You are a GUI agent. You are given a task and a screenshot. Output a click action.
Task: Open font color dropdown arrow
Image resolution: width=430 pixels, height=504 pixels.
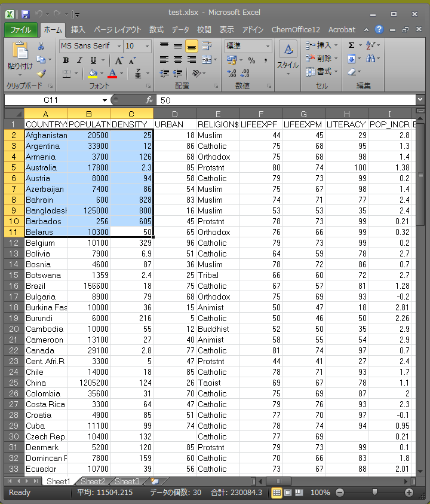[121, 74]
